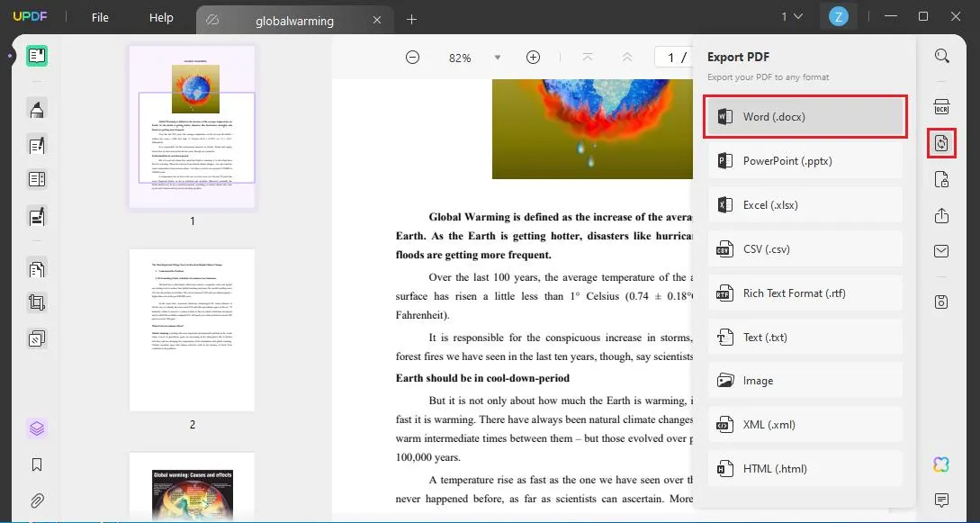Export to XML (.xml)
This screenshot has width=980, height=523.
(805, 425)
